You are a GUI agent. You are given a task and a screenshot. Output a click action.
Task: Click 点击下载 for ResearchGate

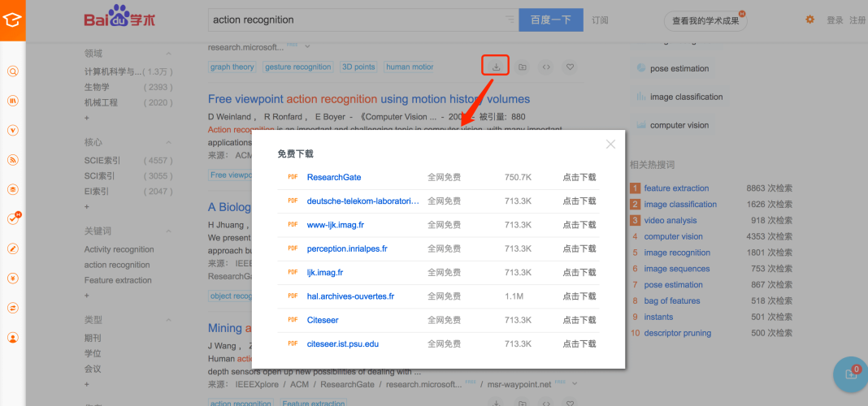579,177
